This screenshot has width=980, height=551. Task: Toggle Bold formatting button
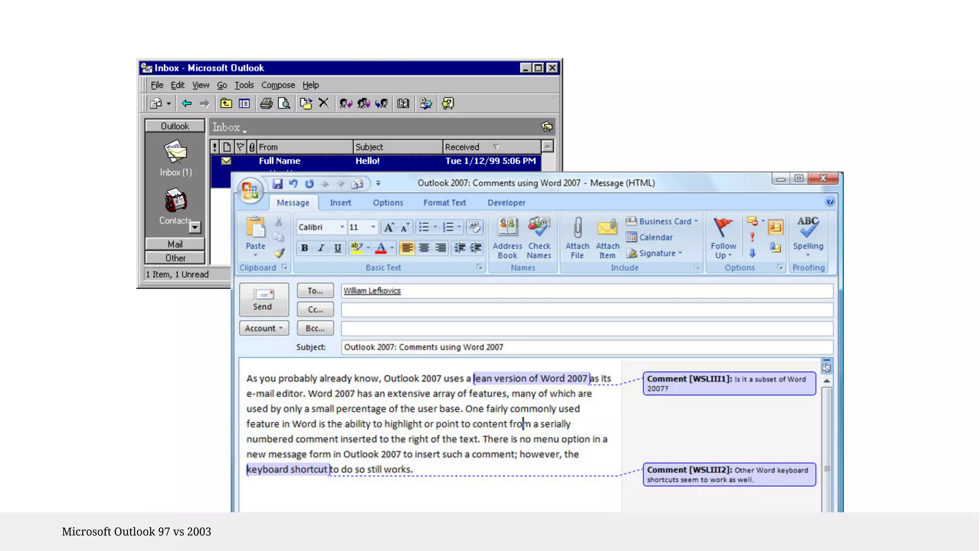coord(304,248)
